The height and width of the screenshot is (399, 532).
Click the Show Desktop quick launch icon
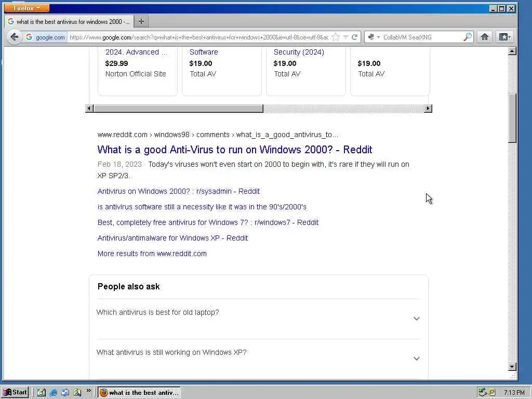42,393
